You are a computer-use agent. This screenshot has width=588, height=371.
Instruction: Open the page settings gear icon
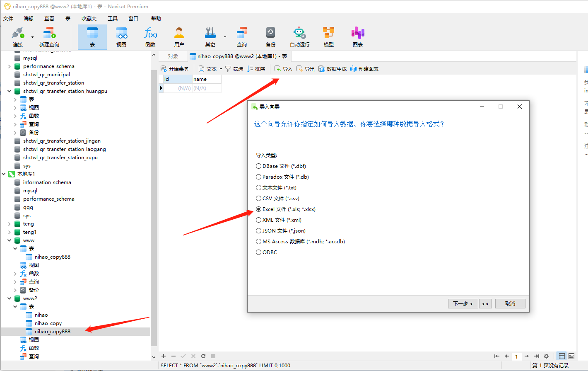(547, 356)
